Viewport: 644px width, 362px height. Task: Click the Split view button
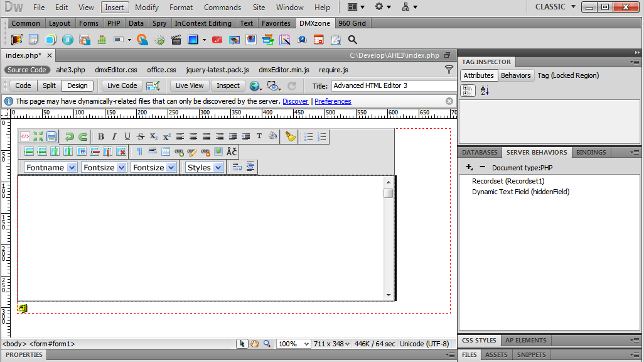[x=50, y=85]
